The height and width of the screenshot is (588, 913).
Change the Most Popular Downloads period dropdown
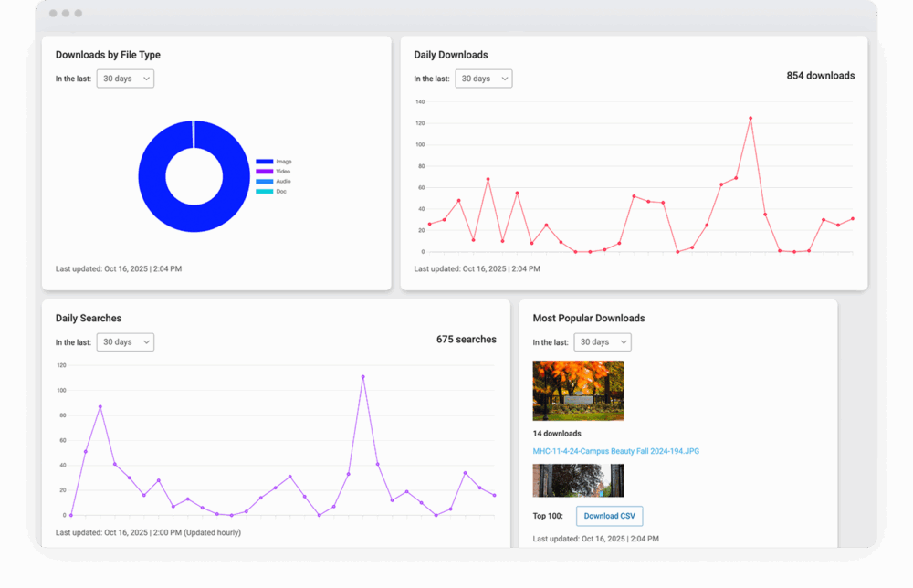click(x=603, y=342)
